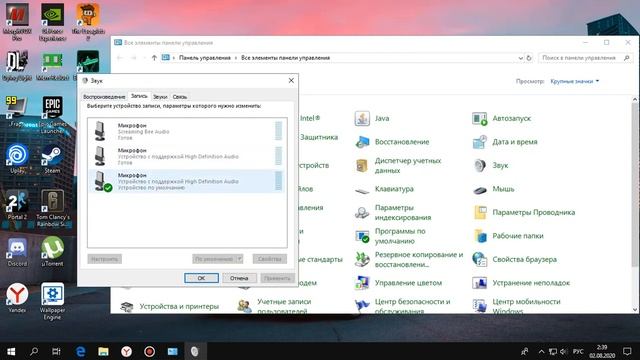Open the Discord desktop icon

click(17, 252)
